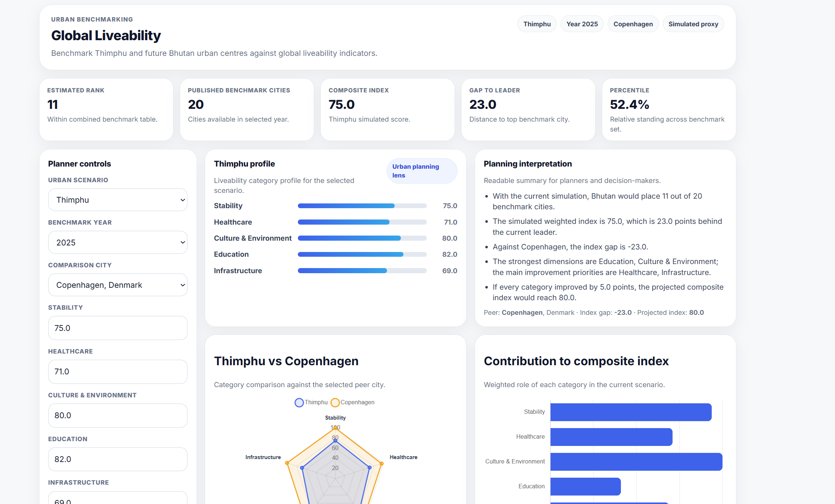Screen dimensions: 835x504
Task: Click the Urban planning lens badge
Action: pos(421,171)
